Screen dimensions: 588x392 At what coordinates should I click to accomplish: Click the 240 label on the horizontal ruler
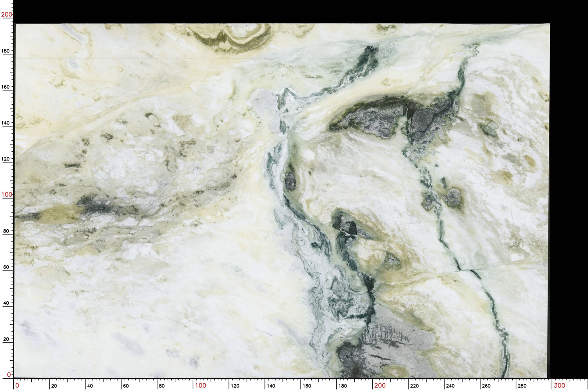point(450,386)
